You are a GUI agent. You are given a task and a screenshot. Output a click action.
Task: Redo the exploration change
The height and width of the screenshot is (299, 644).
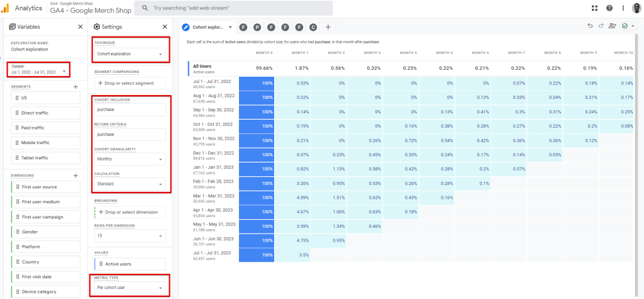601,26
